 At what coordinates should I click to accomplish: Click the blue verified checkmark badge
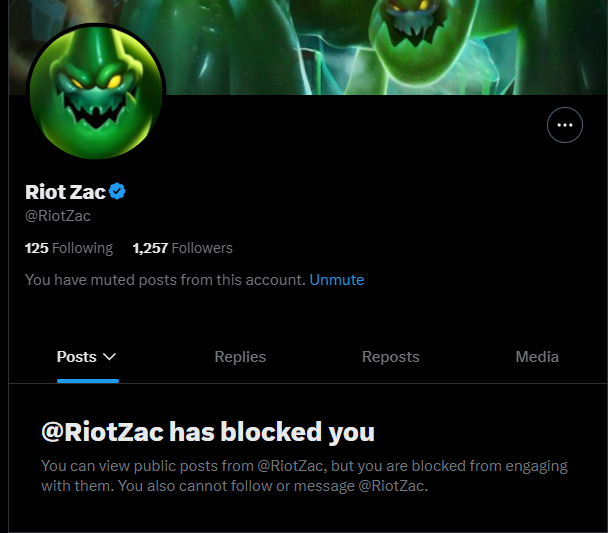(x=117, y=191)
